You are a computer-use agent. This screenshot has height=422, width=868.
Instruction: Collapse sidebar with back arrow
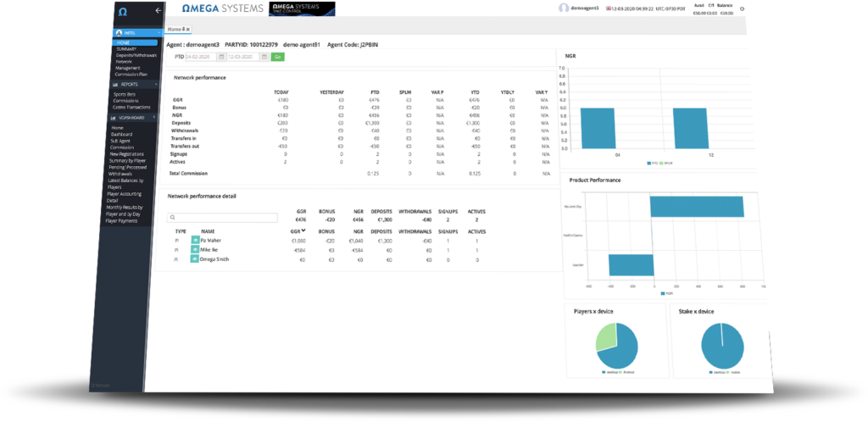point(159,10)
